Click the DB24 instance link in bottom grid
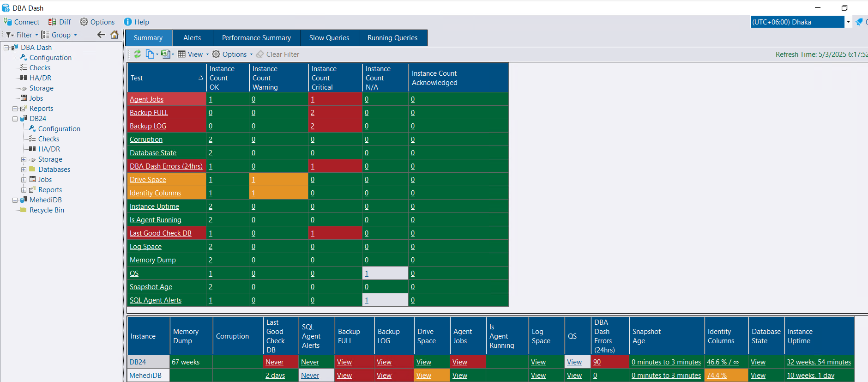This screenshot has height=382, width=868. (x=138, y=362)
